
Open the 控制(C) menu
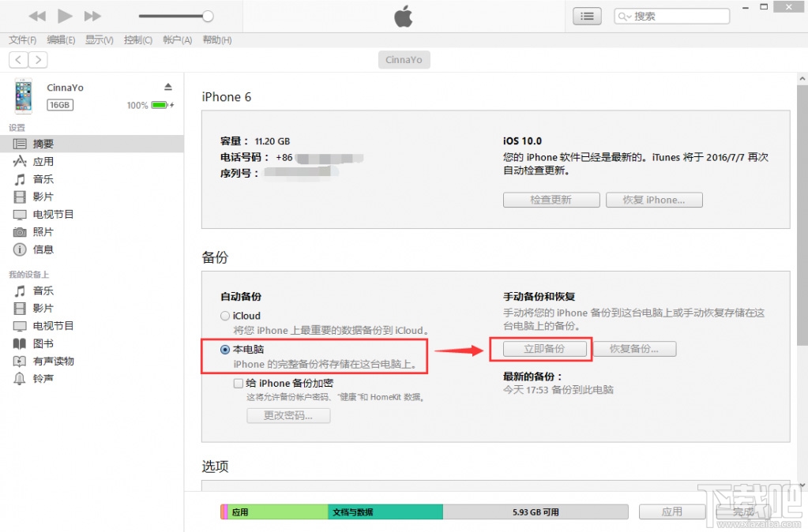138,39
